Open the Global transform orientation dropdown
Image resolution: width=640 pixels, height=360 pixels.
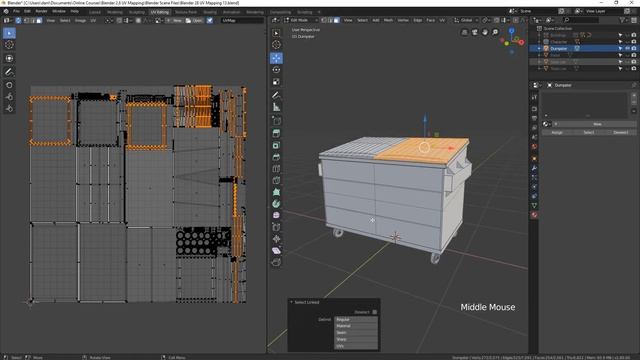click(466, 20)
